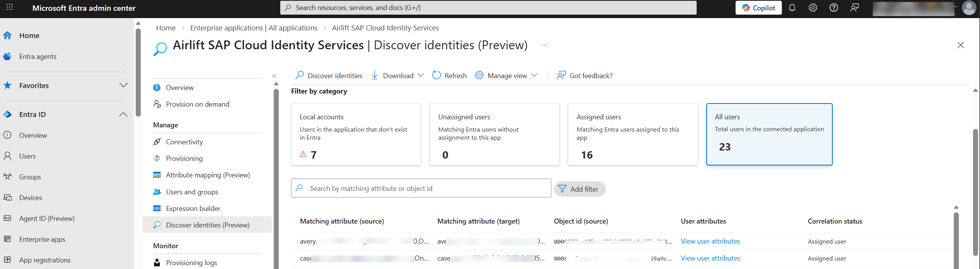Select the All users category card
This screenshot has height=269, width=980.
pos(769,134)
